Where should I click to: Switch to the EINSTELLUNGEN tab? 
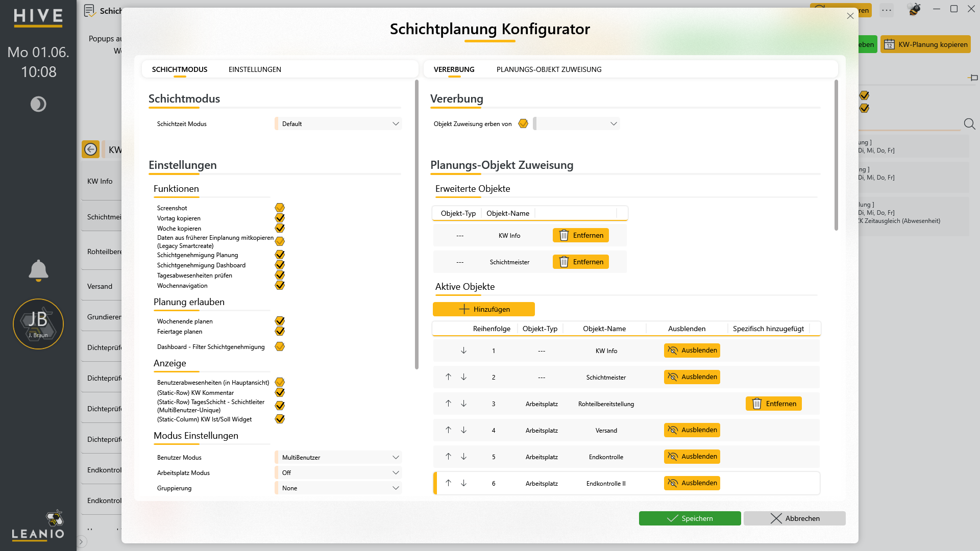(x=255, y=69)
